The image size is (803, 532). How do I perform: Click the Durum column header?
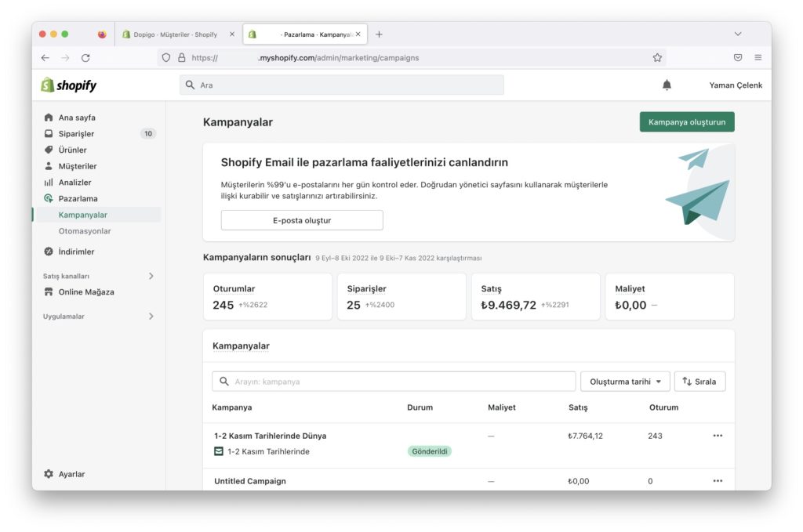pyautogui.click(x=420, y=407)
